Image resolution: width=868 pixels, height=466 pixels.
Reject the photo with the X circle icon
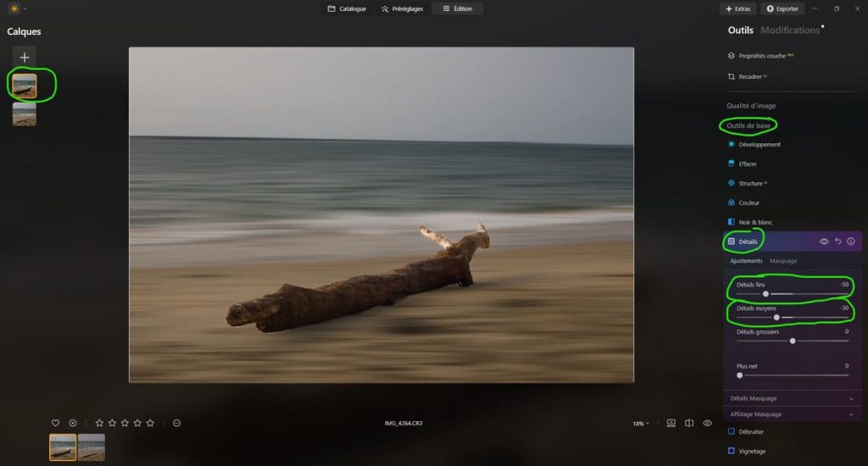click(x=73, y=423)
